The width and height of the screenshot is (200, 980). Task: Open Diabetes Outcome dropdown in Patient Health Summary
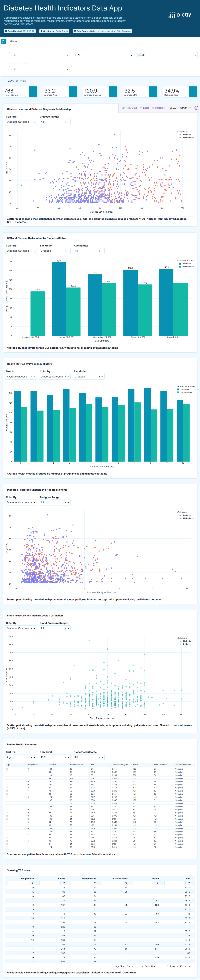click(x=89, y=757)
